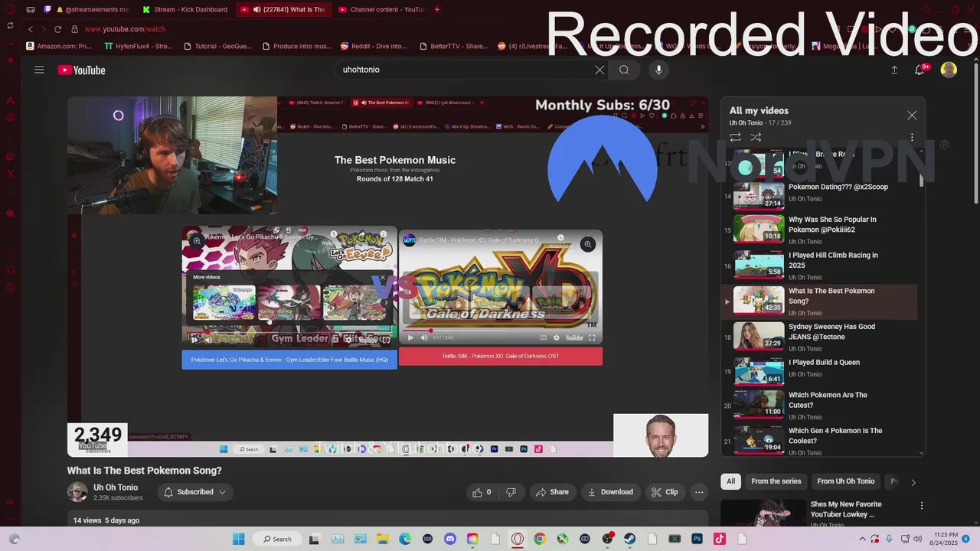Image resolution: width=980 pixels, height=551 pixels.
Task: Open the Amazon.com bookmark
Action: pyautogui.click(x=59, y=46)
